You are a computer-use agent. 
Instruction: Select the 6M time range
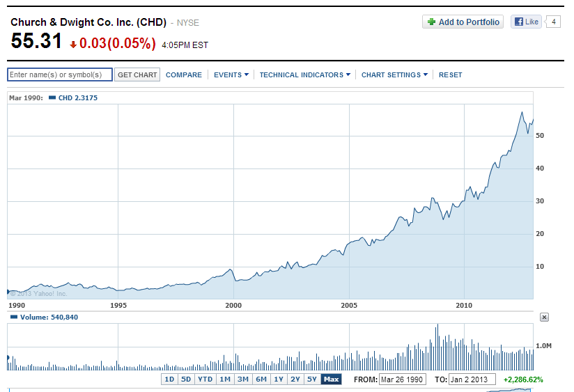[261, 379]
